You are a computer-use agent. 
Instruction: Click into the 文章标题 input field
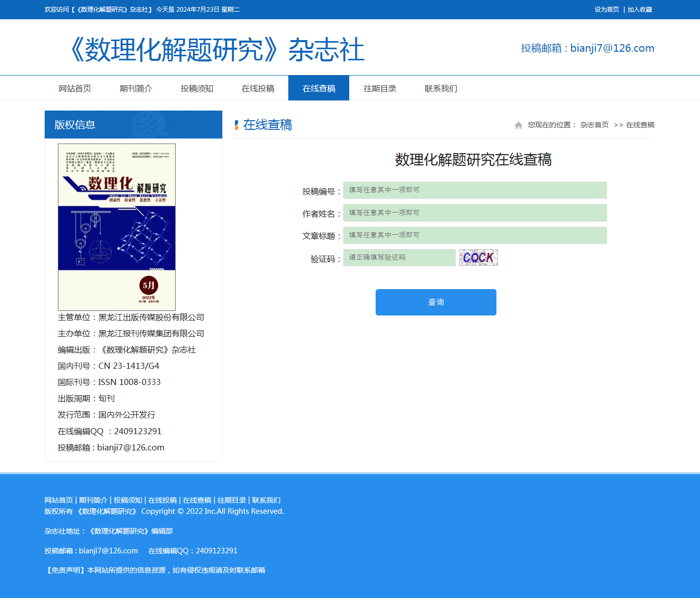tap(475, 235)
